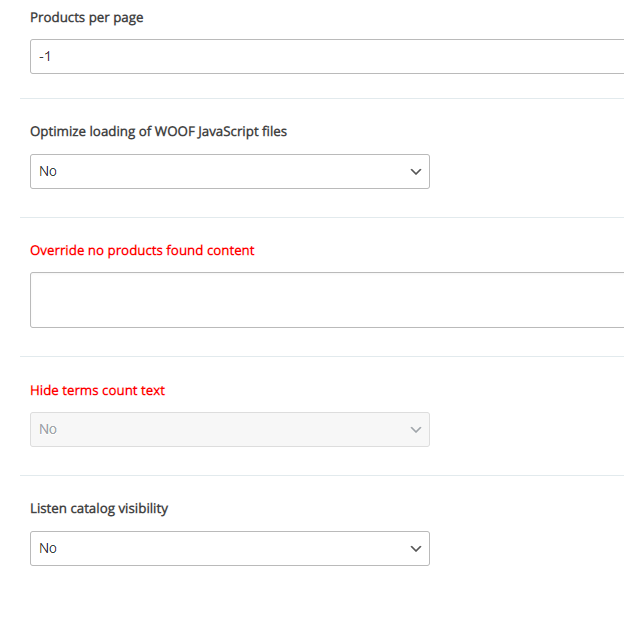Viewport: 624px width, 619px height.
Task: Click the greyed chevron in Hide terms count dropdown
Action: (x=416, y=430)
